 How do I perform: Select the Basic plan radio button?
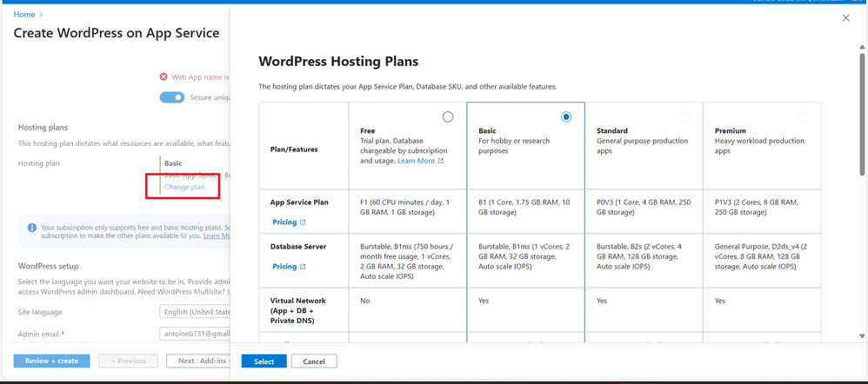pyautogui.click(x=565, y=116)
